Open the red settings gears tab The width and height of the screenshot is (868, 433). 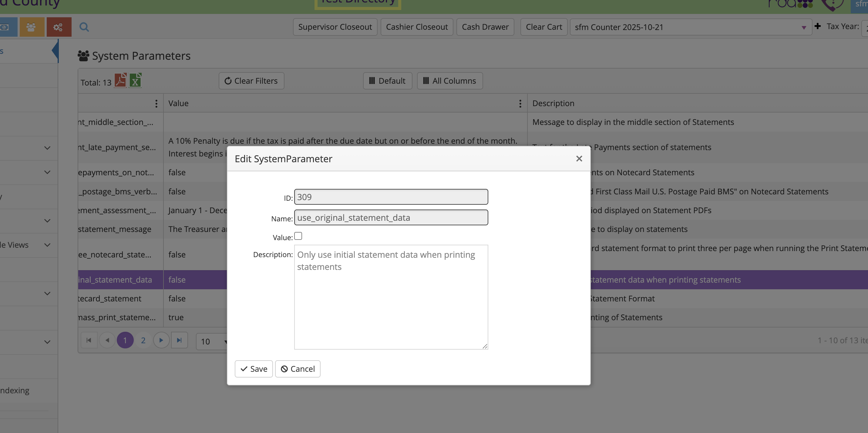tap(59, 27)
